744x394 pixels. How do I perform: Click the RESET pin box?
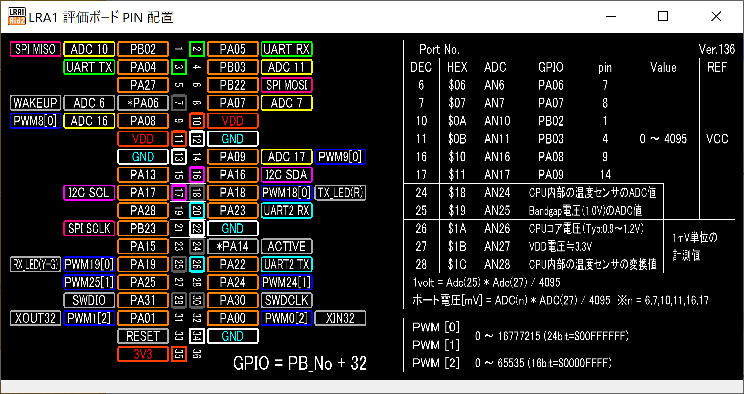tap(143, 336)
